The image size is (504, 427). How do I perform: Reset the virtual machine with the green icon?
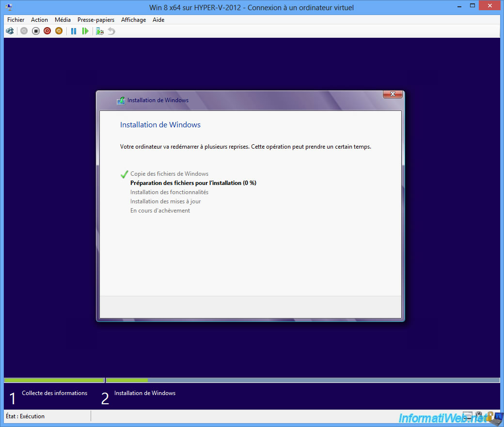pos(85,31)
